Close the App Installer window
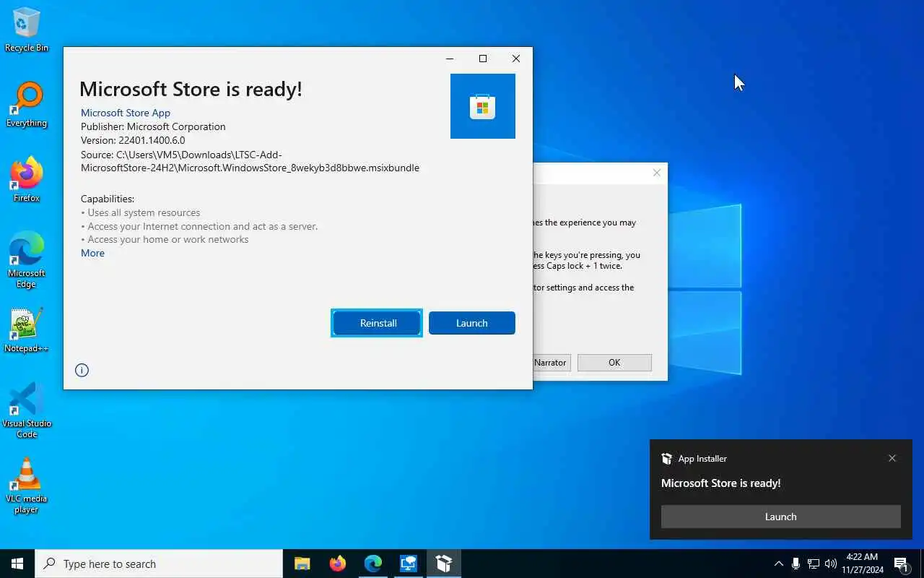 [516, 59]
